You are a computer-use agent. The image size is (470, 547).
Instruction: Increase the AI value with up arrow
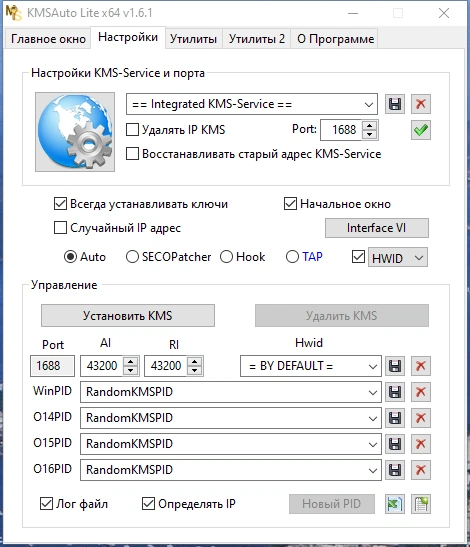131,362
